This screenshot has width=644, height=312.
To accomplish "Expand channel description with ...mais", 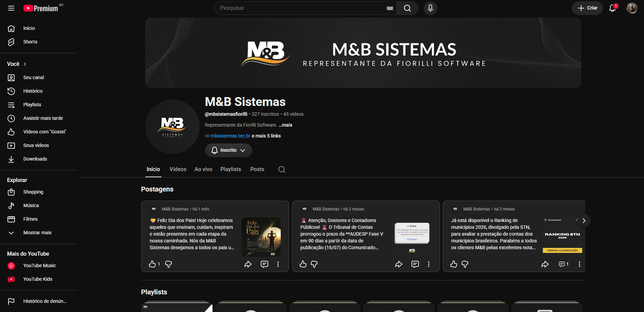I will 286,125.
